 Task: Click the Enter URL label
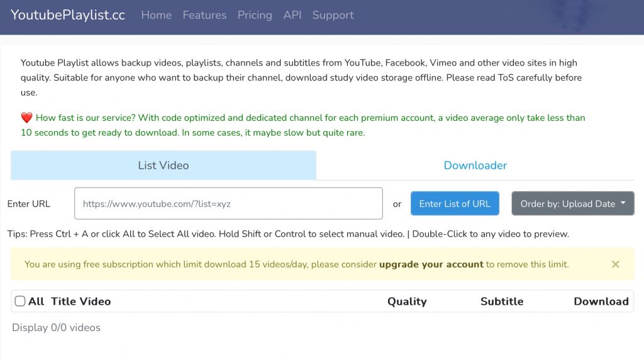(29, 204)
